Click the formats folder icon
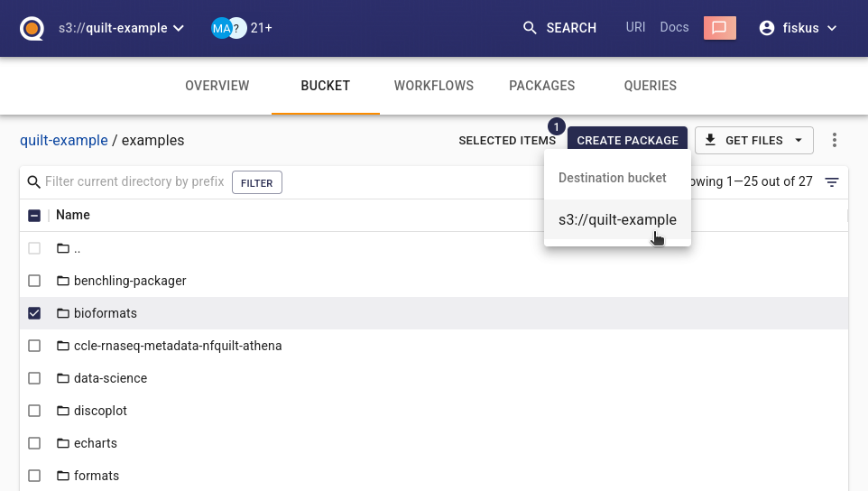This screenshot has height=491, width=868. (63, 476)
